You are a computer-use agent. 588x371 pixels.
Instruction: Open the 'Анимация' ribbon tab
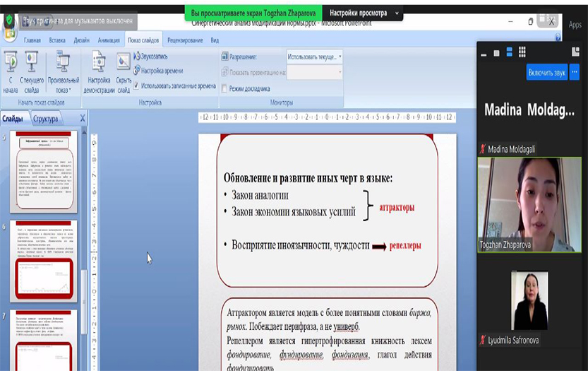click(109, 40)
